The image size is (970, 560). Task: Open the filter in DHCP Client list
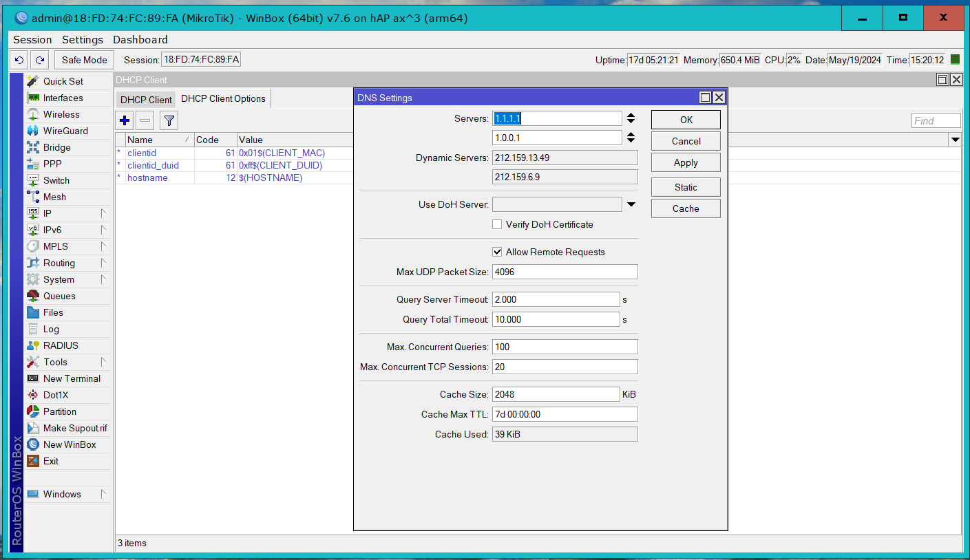coord(169,120)
